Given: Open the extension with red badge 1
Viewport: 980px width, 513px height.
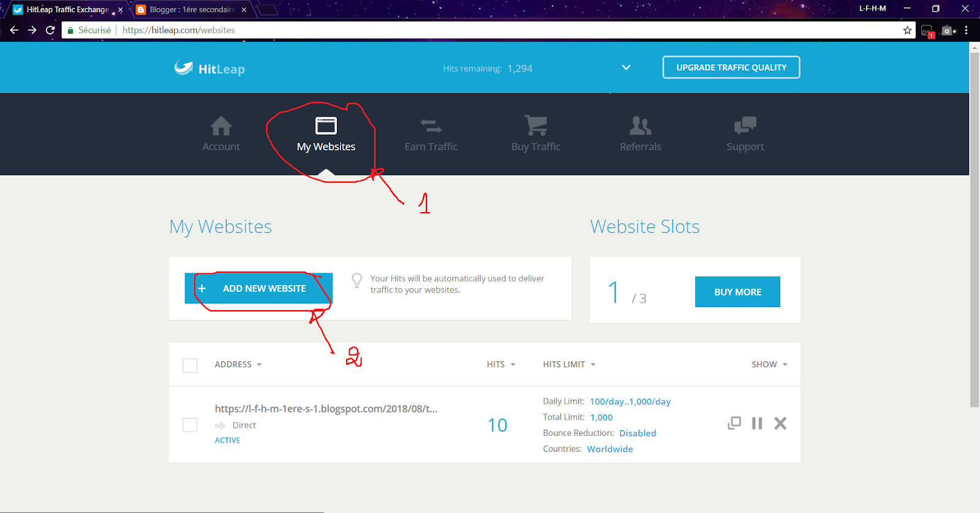Looking at the screenshot, I should point(927,31).
